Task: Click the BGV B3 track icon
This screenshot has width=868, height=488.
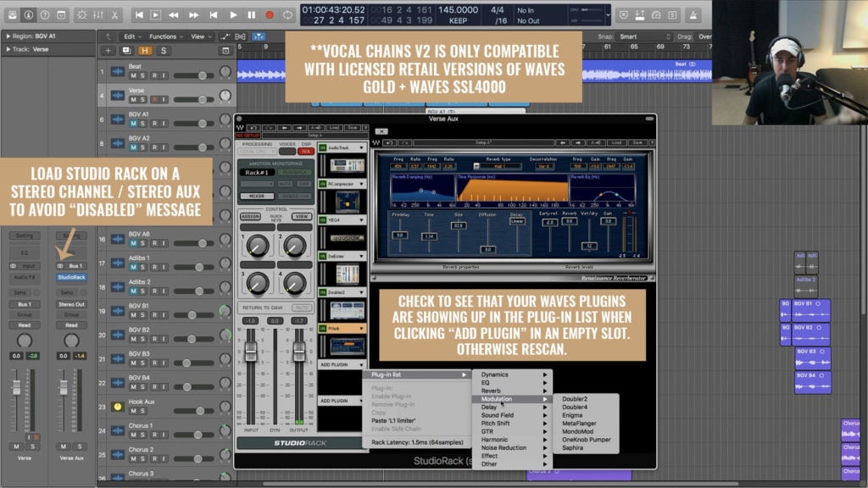Action: pyautogui.click(x=117, y=358)
